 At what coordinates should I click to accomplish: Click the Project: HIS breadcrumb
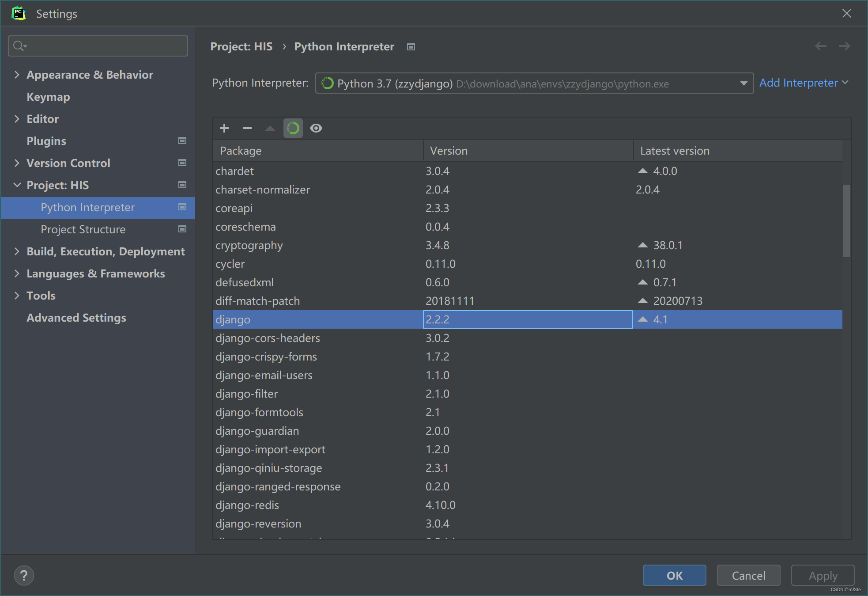click(x=242, y=46)
